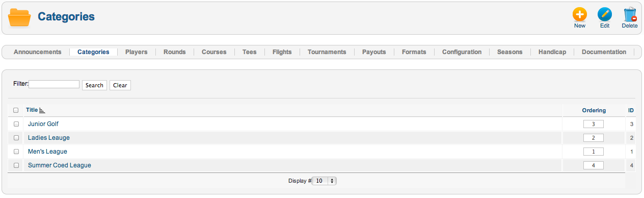Viewport: 644px width, 198px height.
Task: Click the Title sort order icon
Action: 42,110
